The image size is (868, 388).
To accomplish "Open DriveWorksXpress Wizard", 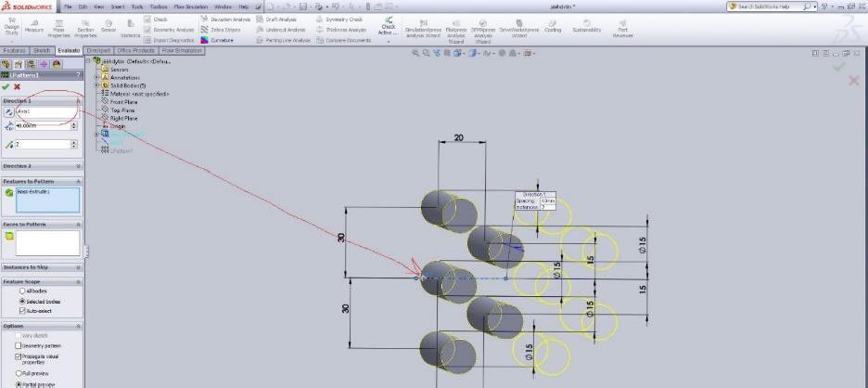I will 518,29.
